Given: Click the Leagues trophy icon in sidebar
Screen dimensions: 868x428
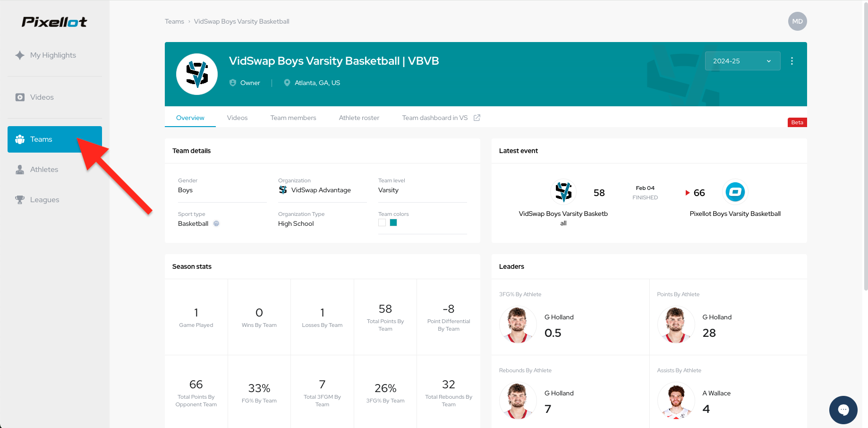Looking at the screenshot, I should [20, 200].
